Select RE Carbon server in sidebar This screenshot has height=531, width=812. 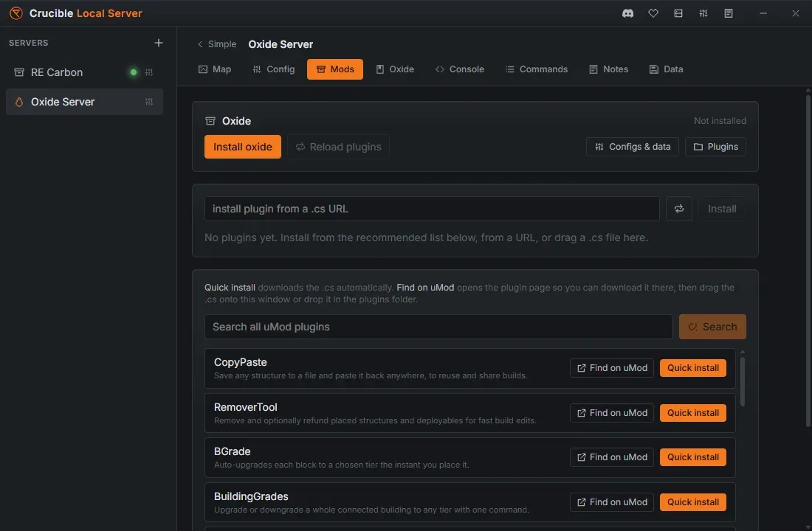[84, 72]
